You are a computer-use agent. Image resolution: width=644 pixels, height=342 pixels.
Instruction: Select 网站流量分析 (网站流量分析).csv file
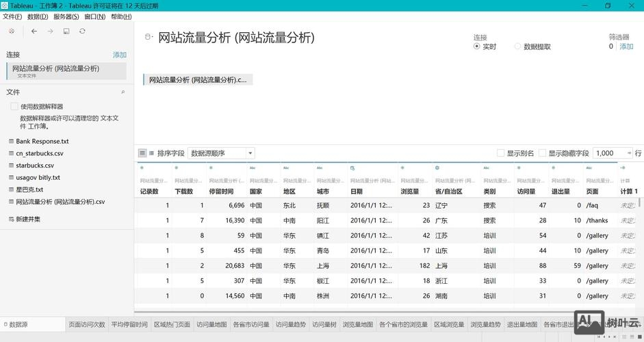tap(60, 202)
